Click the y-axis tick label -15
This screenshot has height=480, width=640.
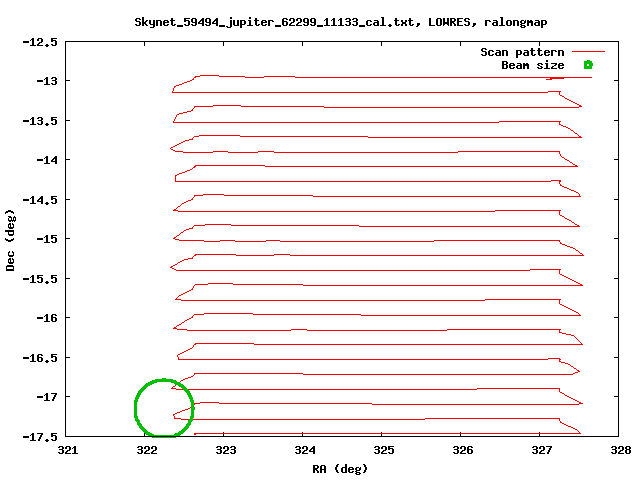coord(47,239)
